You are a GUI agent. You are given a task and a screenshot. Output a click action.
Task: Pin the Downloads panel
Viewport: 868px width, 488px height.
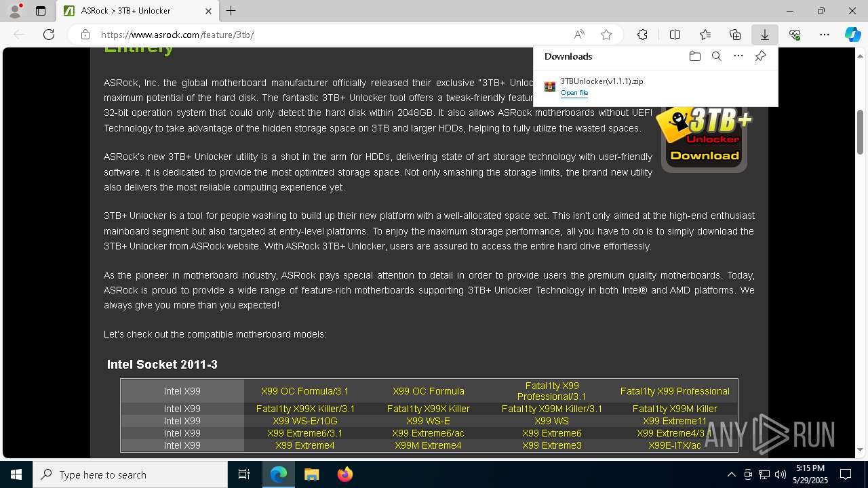click(x=760, y=56)
